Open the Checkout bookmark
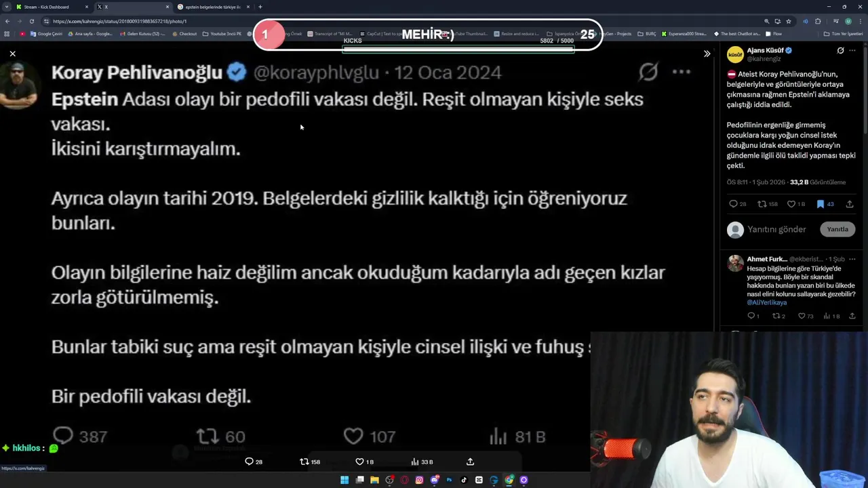This screenshot has width=868, height=488. 184,34
